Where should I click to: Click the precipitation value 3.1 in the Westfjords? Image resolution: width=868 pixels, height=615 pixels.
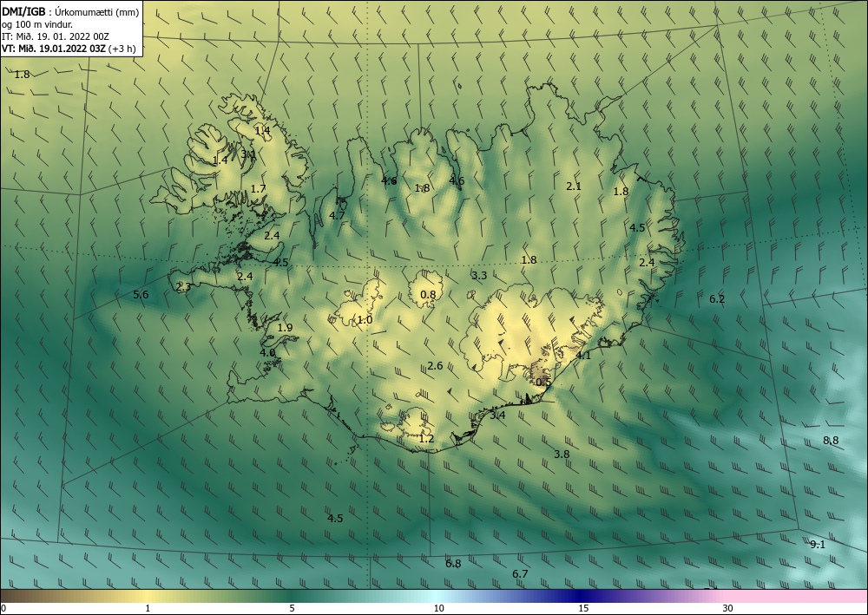point(247,154)
